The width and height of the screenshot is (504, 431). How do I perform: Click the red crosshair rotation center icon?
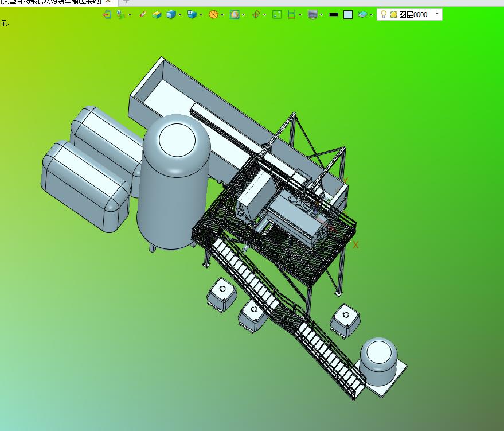click(x=256, y=14)
